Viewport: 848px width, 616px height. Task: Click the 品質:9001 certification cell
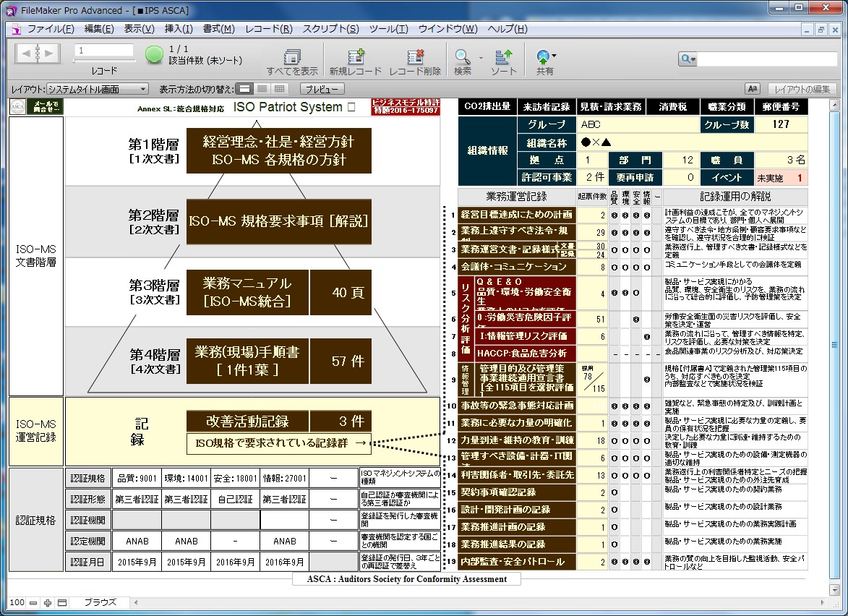[x=137, y=478]
